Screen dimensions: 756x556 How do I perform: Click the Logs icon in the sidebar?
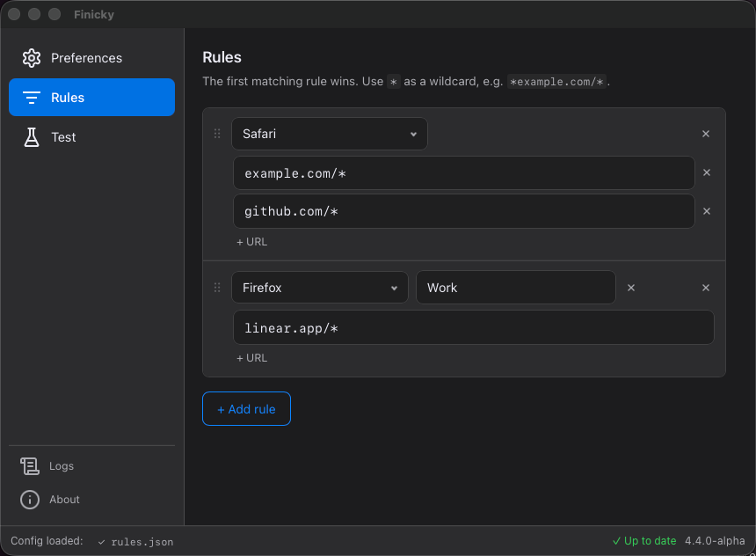click(x=29, y=465)
